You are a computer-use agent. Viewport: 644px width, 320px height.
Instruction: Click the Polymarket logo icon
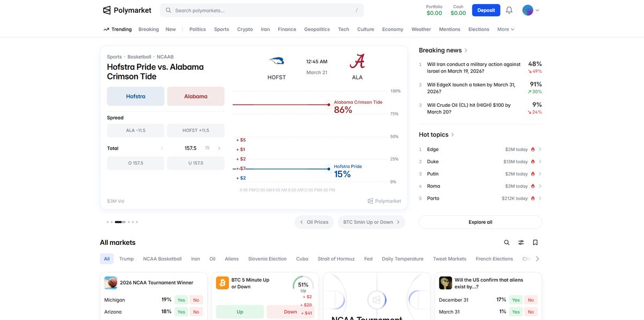[x=107, y=10]
